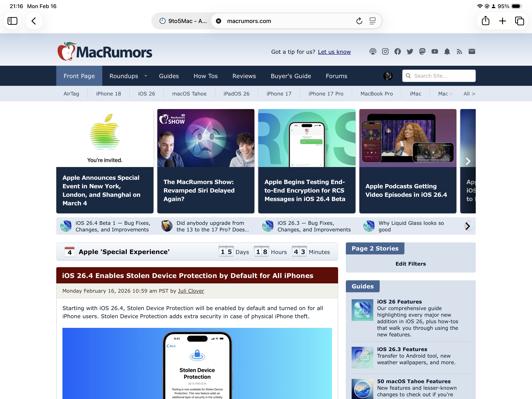
Task: Open 'Why Liquid Glass looks so good' thread
Action: (x=404, y=226)
